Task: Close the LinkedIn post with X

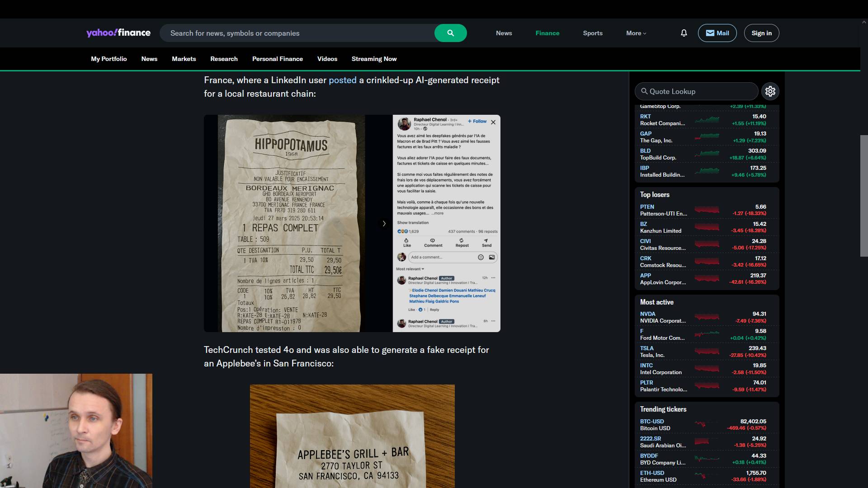Action: (493, 122)
